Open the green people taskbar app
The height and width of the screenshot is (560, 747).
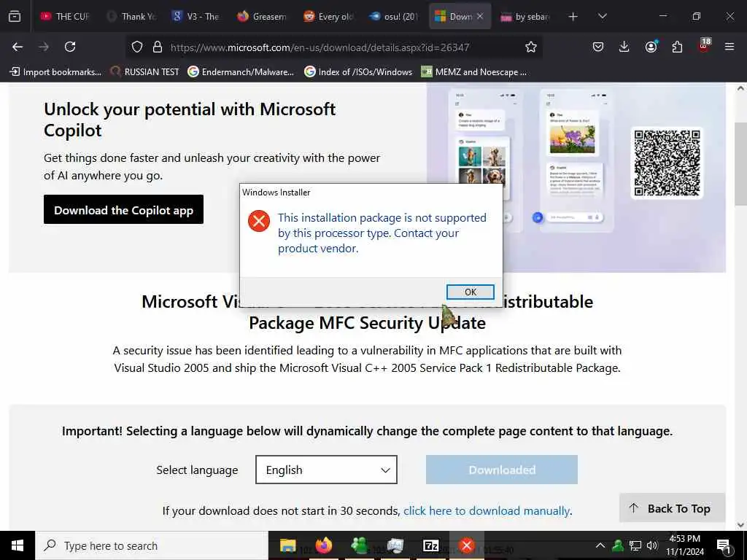click(359, 545)
